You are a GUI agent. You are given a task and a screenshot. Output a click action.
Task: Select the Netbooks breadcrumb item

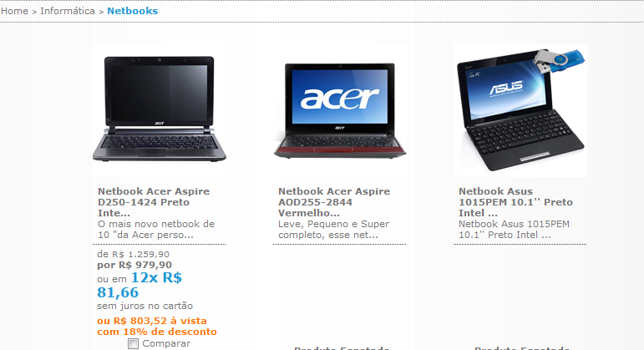tap(132, 11)
